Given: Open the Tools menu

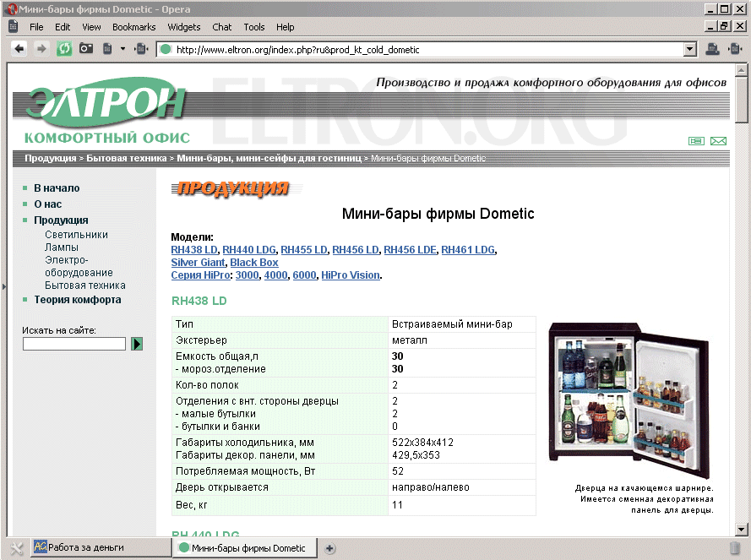Looking at the screenshot, I should click(253, 27).
